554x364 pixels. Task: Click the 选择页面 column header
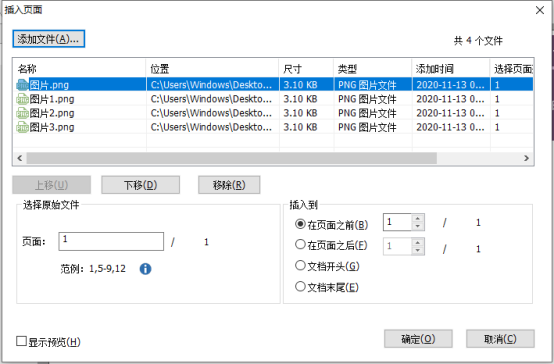pos(512,69)
